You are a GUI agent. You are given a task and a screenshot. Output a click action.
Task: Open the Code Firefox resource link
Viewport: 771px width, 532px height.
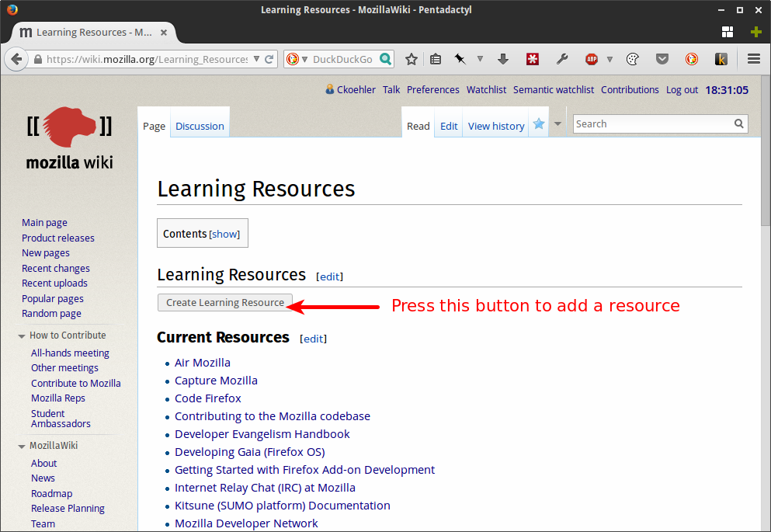point(208,398)
